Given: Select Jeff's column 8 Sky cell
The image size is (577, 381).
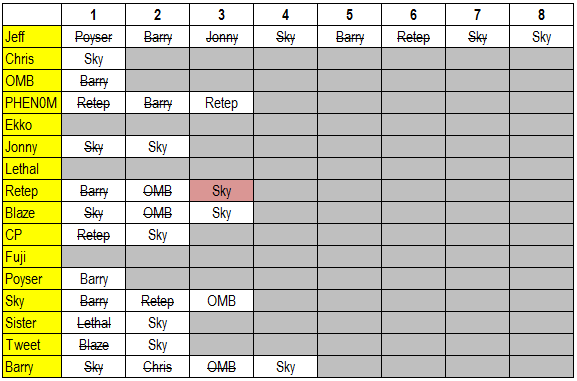Looking at the screenshot, I should point(541,36).
